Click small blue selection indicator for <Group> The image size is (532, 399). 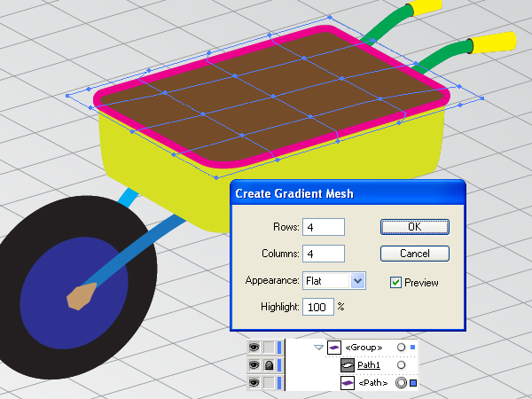coord(413,347)
